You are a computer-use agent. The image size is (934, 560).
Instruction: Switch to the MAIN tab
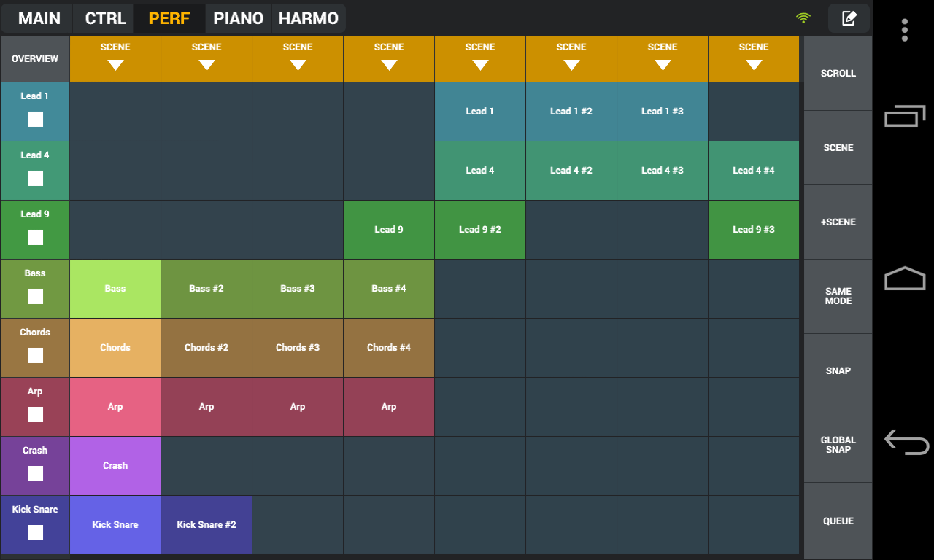[x=39, y=18]
